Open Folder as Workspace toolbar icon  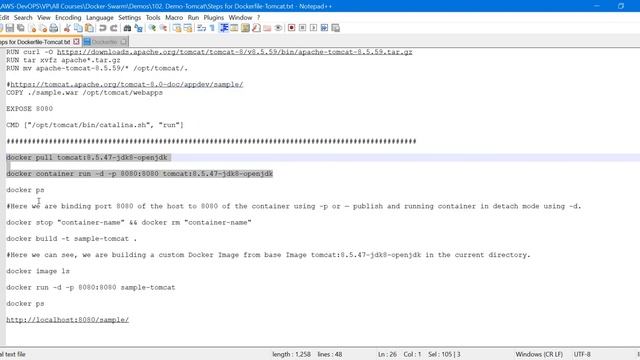267,28
